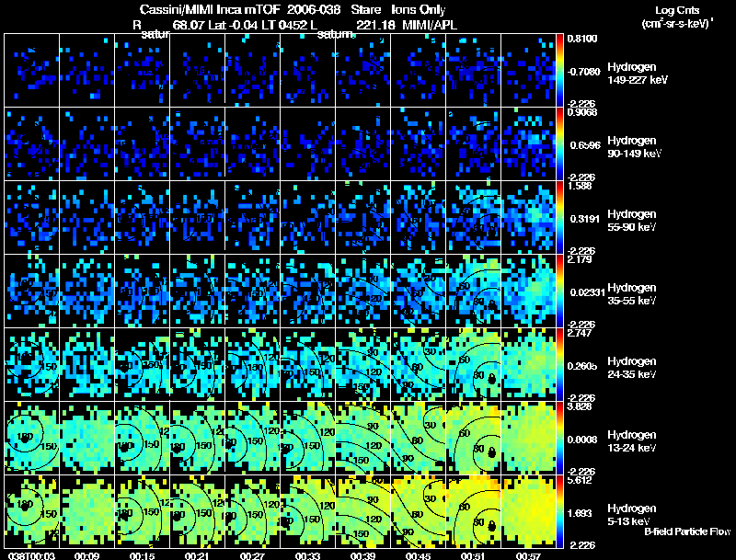Viewport: 736px width, 560px height.
Task: Select the Hydrogen 5-13 keV color bar
Action: click(559, 511)
